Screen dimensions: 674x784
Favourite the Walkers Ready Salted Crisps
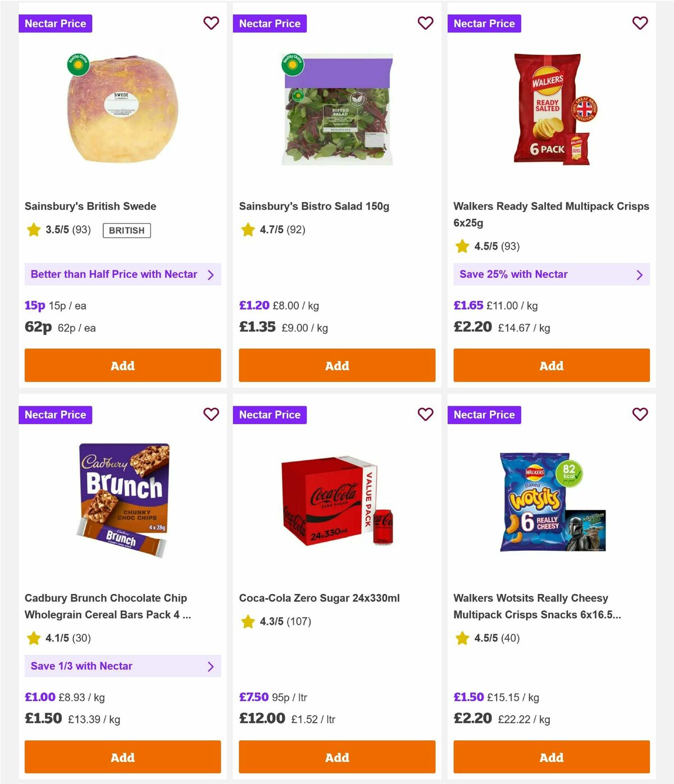(640, 23)
